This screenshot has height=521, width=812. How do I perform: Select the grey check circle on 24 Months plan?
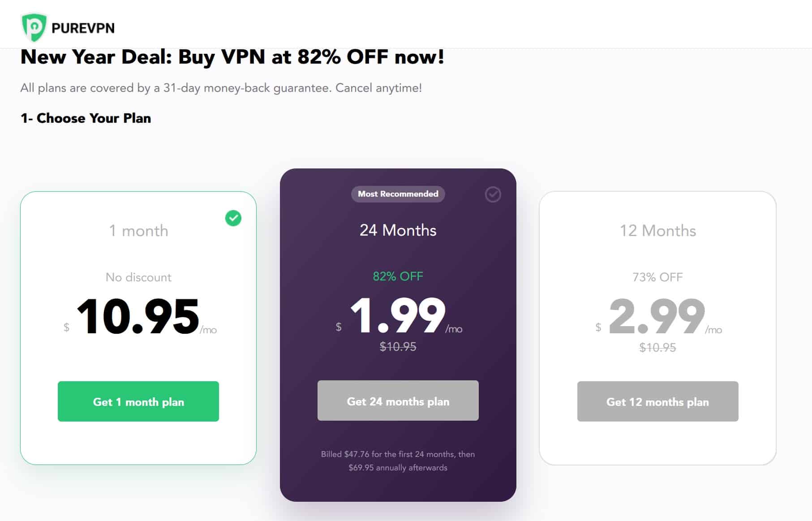tap(493, 194)
